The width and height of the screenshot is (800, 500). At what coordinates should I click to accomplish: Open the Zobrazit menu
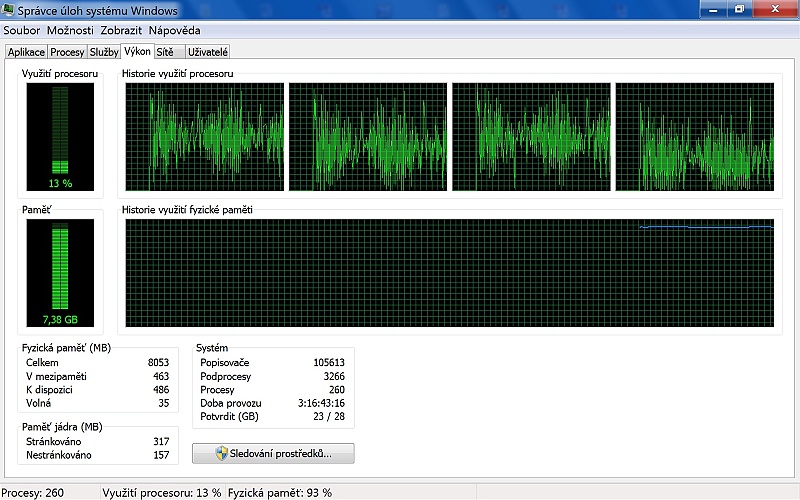point(120,30)
